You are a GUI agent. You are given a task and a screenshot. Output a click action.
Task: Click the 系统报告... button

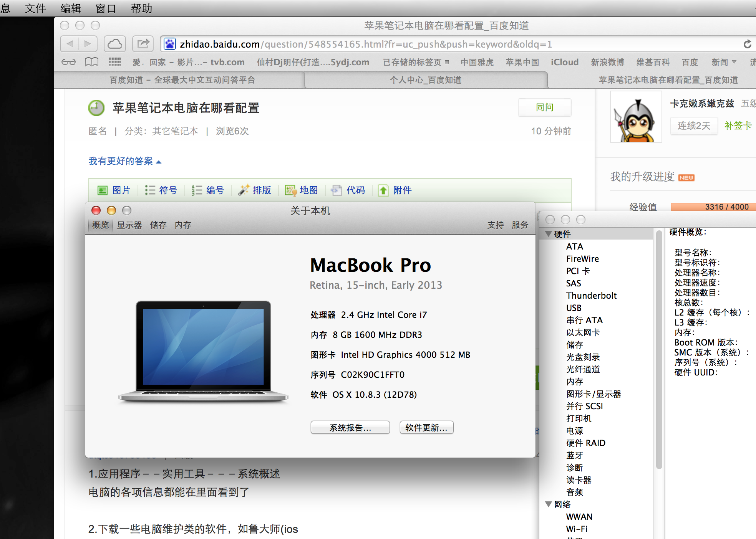point(350,428)
